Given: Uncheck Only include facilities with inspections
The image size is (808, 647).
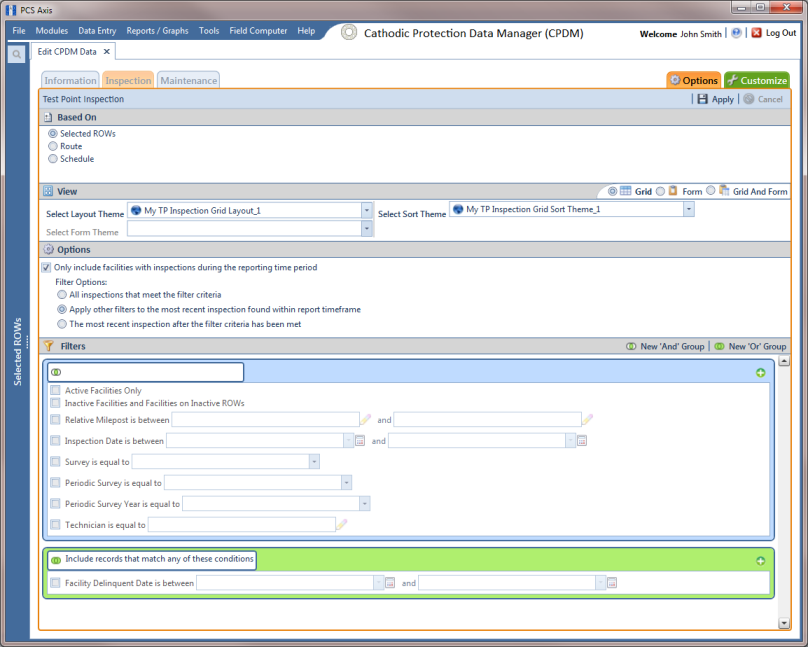Looking at the screenshot, I should click(46, 267).
